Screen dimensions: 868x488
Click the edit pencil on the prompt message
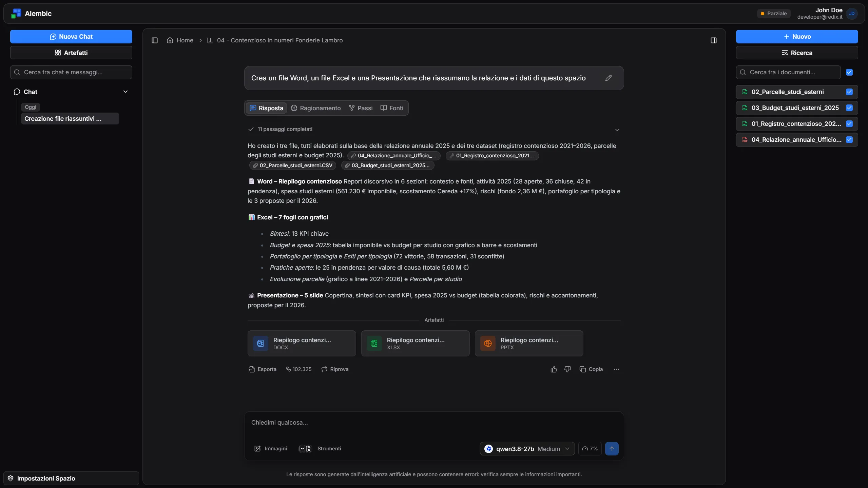click(609, 78)
